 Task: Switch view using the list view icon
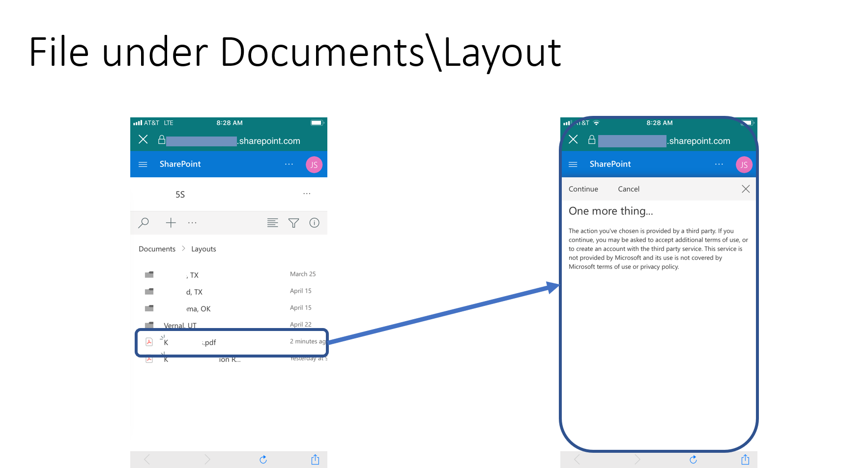(x=272, y=223)
